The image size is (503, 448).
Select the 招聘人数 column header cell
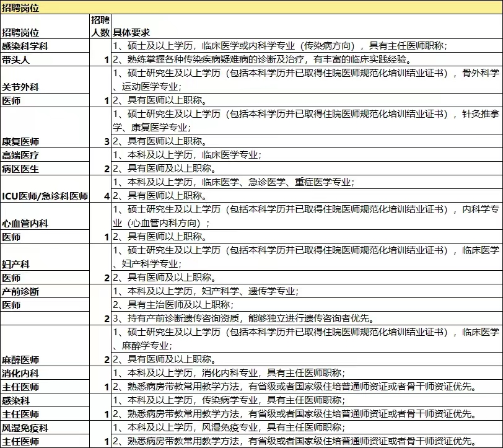[100, 26]
